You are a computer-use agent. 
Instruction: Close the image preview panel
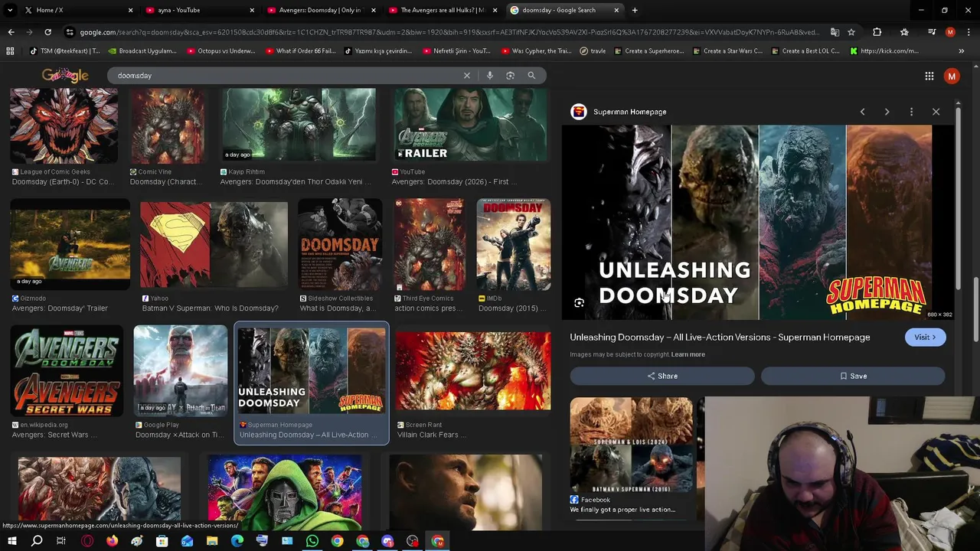click(x=936, y=112)
